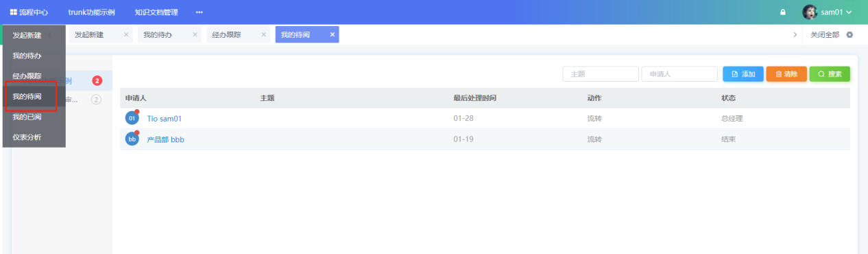Screen dimensions: 868x254
Task: Open the Tio sam01 applicant link
Action: coord(165,119)
